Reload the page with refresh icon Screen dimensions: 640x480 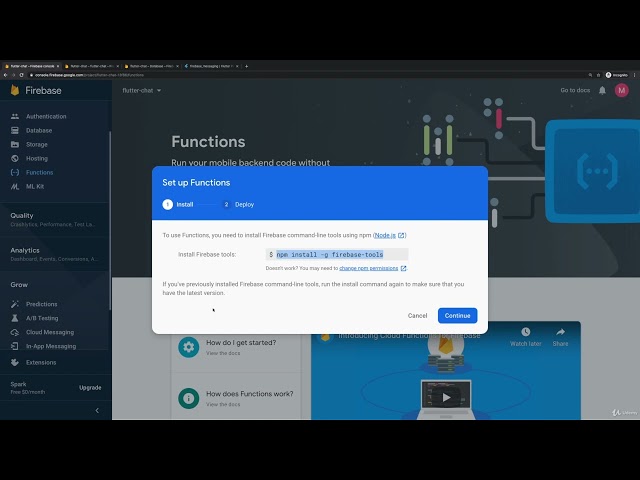pyautogui.click(x=21, y=75)
